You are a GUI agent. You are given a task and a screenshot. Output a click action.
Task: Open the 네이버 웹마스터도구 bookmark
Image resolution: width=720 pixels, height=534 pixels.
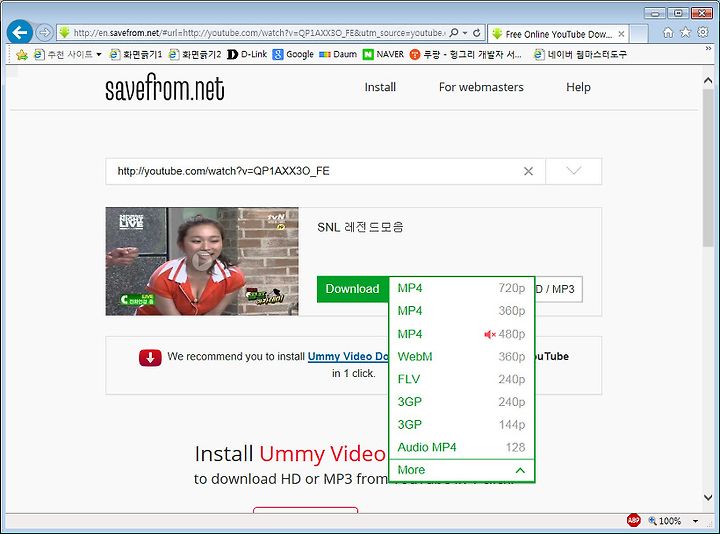[580, 54]
